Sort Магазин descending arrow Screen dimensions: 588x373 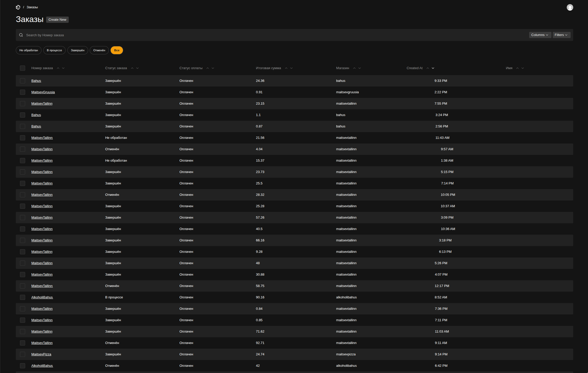(x=360, y=68)
